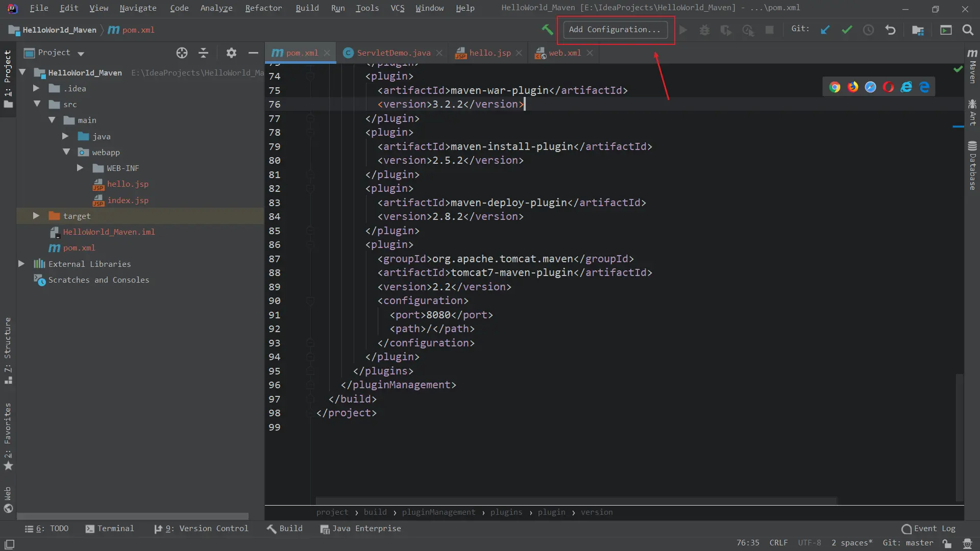The height and width of the screenshot is (551, 980).
Task: Click the locate target crosshair icon in Project panel
Action: 182,53
